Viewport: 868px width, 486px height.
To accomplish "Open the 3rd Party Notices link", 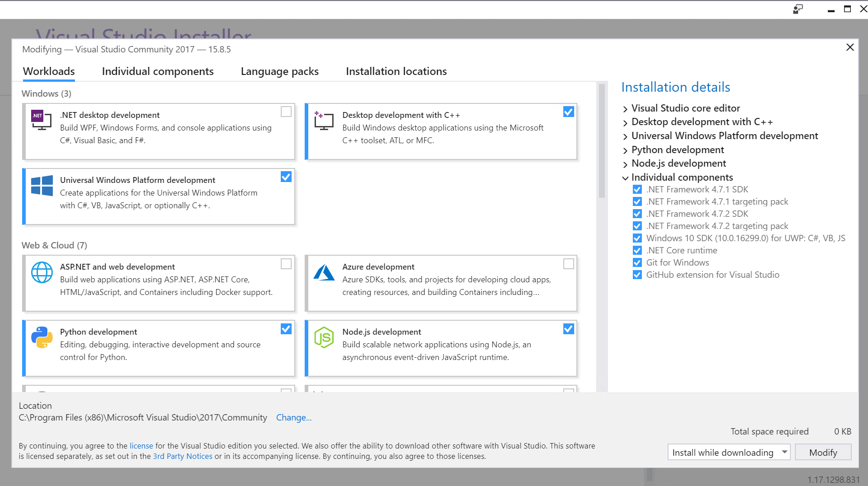I will point(182,456).
